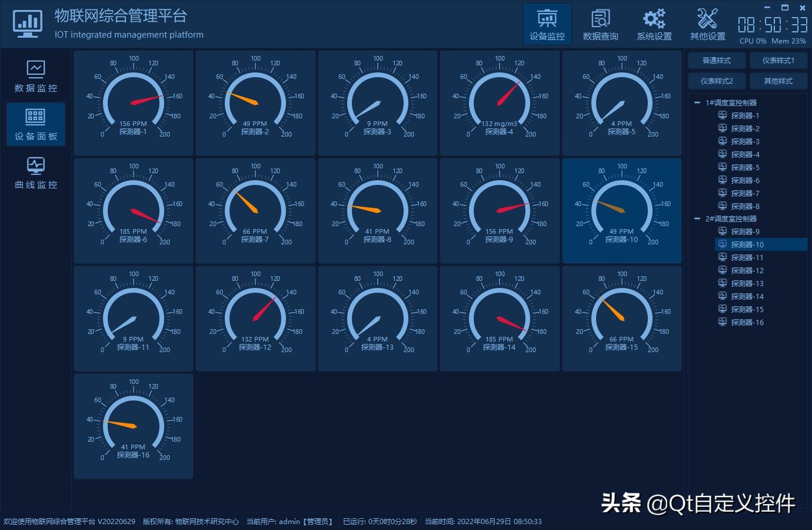Choose 探测器-6 in the device tree
The width and height of the screenshot is (812, 530).
(745, 180)
